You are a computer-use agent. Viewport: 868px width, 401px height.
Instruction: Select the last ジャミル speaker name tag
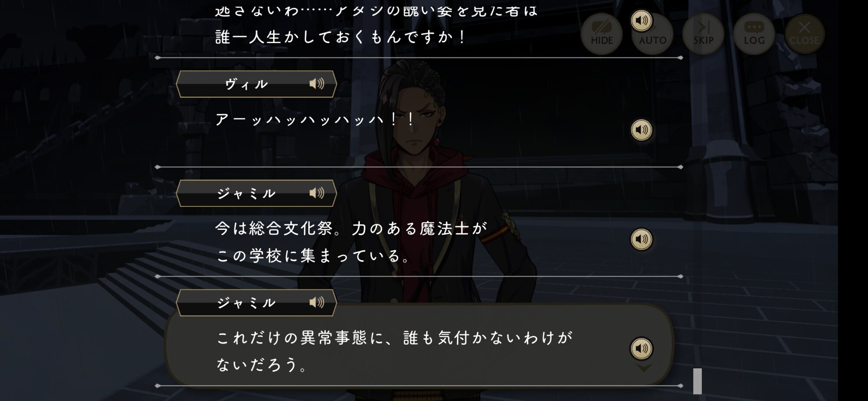click(256, 303)
